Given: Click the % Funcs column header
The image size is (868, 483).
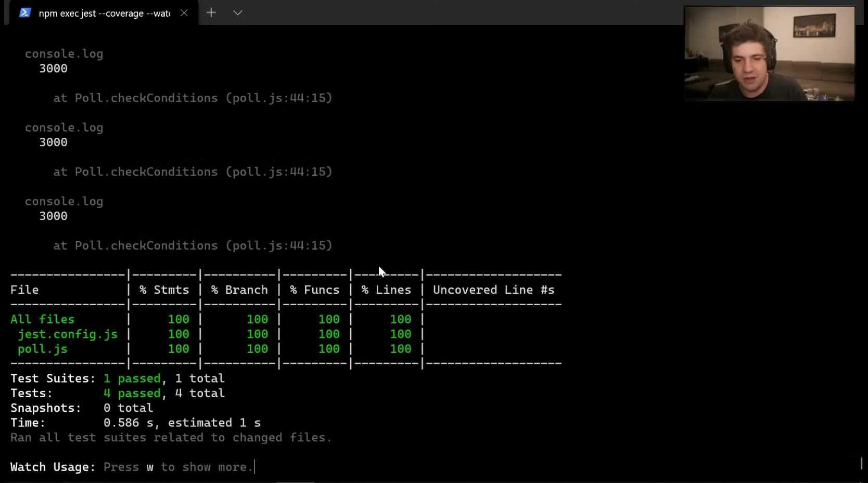Looking at the screenshot, I should pos(315,290).
